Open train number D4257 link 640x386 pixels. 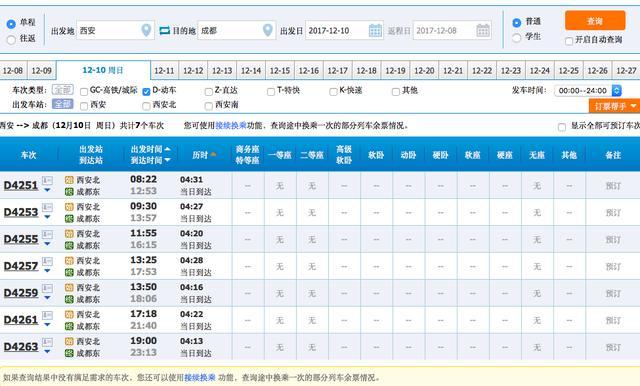[x=21, y=266]
